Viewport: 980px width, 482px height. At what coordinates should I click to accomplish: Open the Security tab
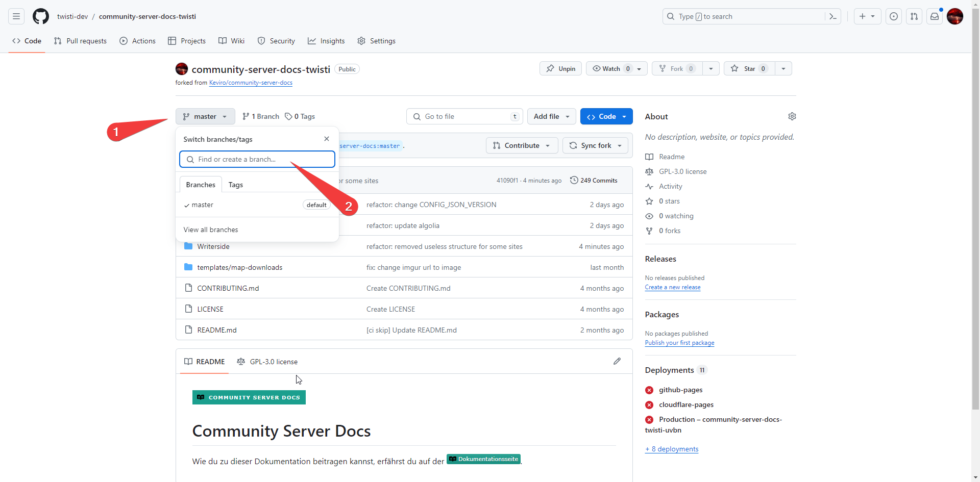click(x=276, y=41)
